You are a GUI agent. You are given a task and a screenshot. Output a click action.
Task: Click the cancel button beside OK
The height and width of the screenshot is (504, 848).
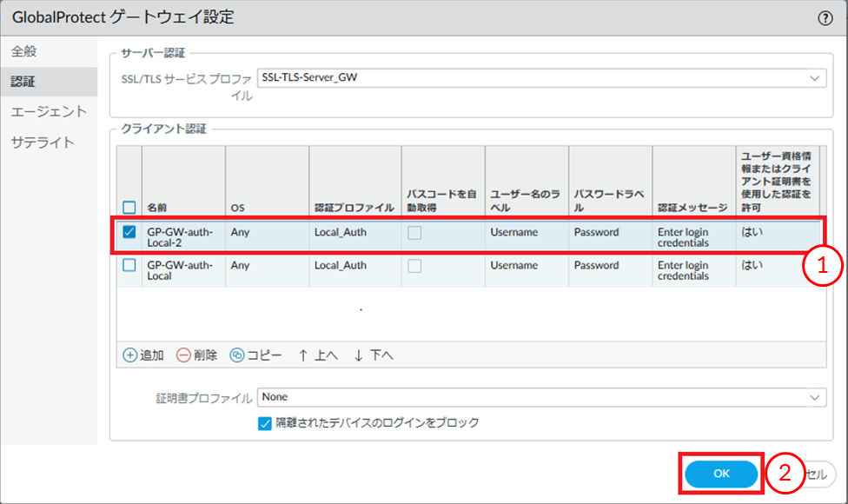(x=817, y=474)
